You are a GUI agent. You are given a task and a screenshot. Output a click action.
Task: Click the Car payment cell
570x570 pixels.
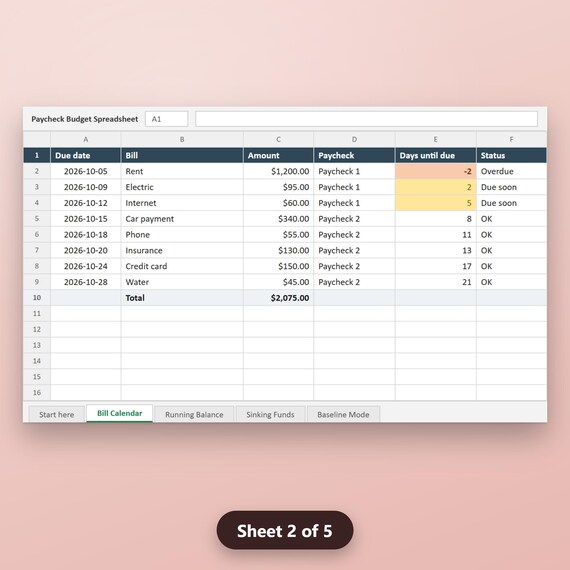pyautogui.click(x=182, y=218)
